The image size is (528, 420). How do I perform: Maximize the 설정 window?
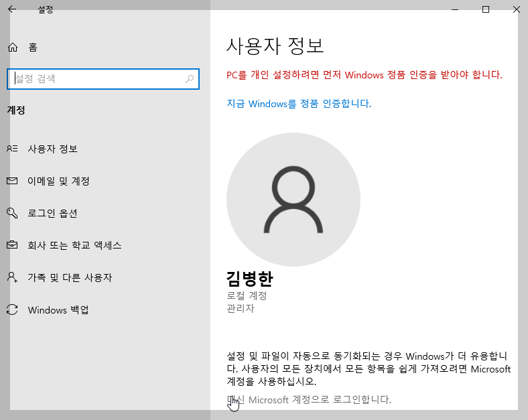(x=486, y=9)
